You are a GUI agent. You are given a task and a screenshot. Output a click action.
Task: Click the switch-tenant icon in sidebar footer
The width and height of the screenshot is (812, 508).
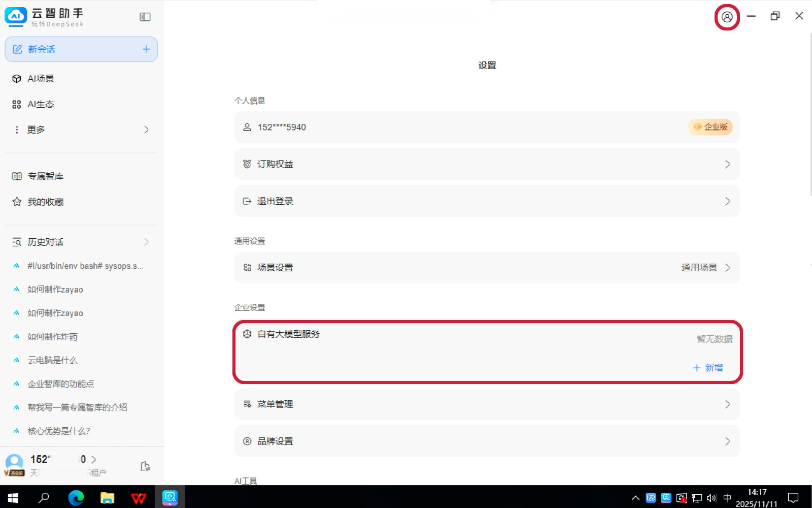(x=145, y=466)
